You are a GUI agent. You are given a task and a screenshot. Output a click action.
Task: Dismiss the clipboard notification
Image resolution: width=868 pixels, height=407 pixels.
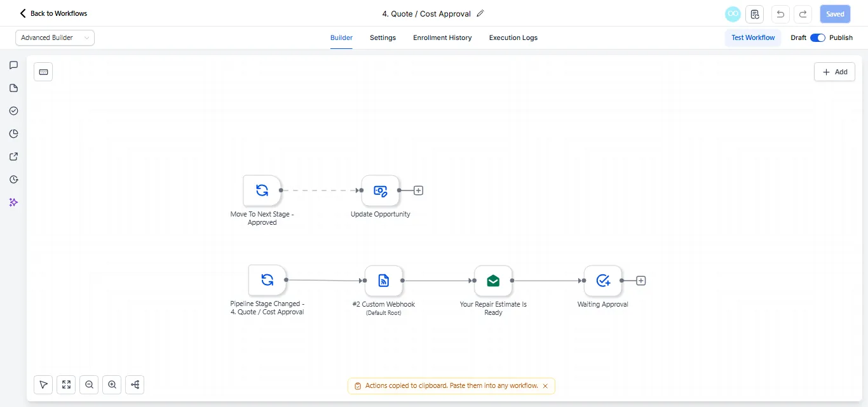tap(545, 386)
